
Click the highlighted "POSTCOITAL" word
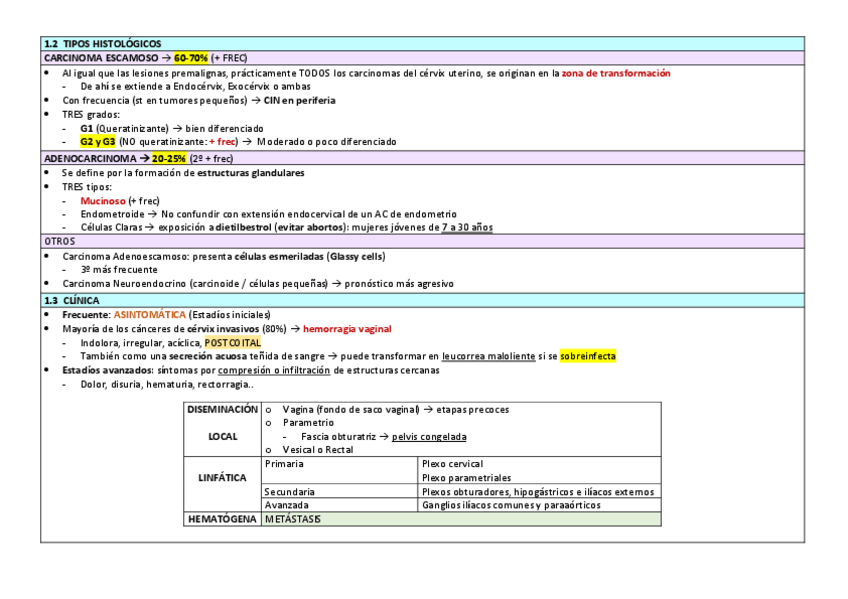232,343
